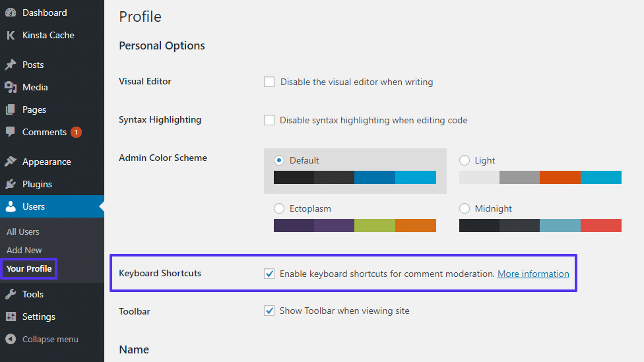Uncheck Show Toolbar when viewing site
The image size is (644, 362).
click(x=269, y=311)
